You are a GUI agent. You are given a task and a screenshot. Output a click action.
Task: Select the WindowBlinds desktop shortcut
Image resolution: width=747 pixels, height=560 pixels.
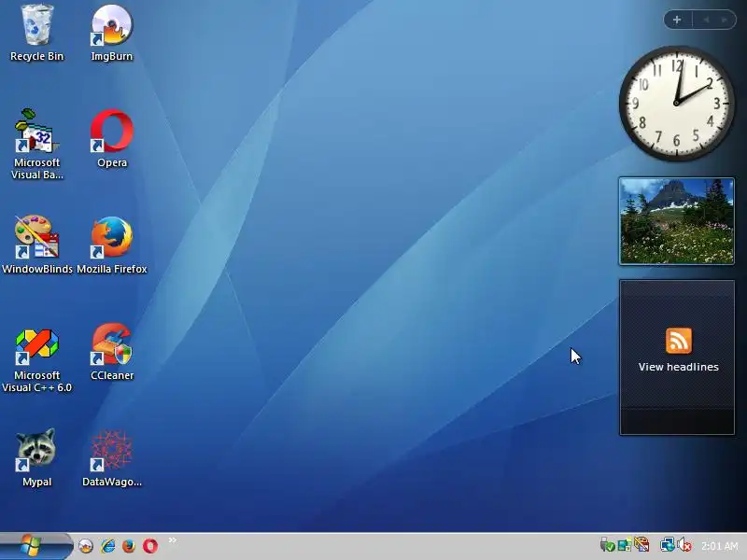coord(36,245)
